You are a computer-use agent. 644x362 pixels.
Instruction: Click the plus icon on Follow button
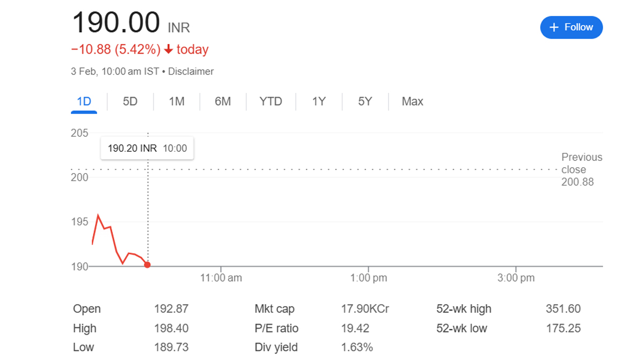point(554,27)
